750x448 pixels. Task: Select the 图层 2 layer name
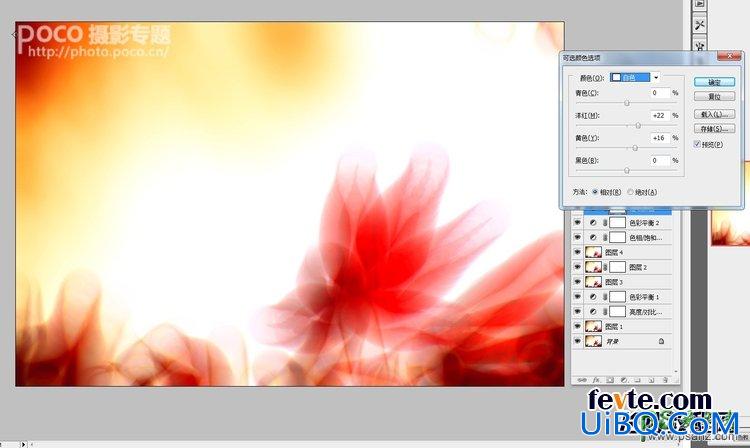pos(638,267)
